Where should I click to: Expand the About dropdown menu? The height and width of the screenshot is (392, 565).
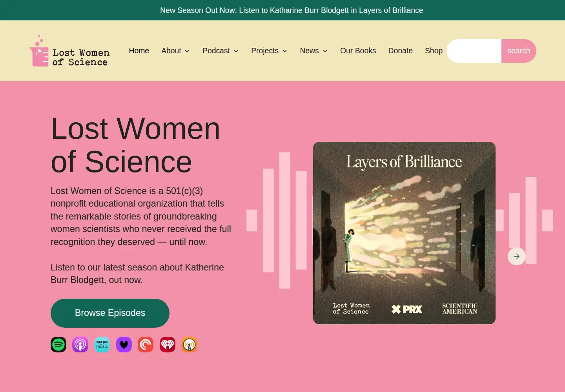(175, 51)
